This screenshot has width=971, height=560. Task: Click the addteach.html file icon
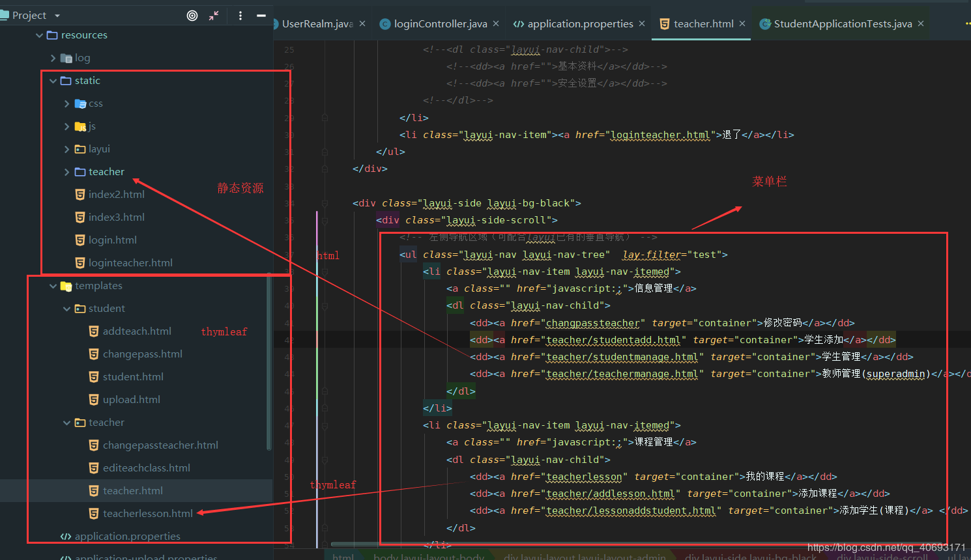click(94, 331)
